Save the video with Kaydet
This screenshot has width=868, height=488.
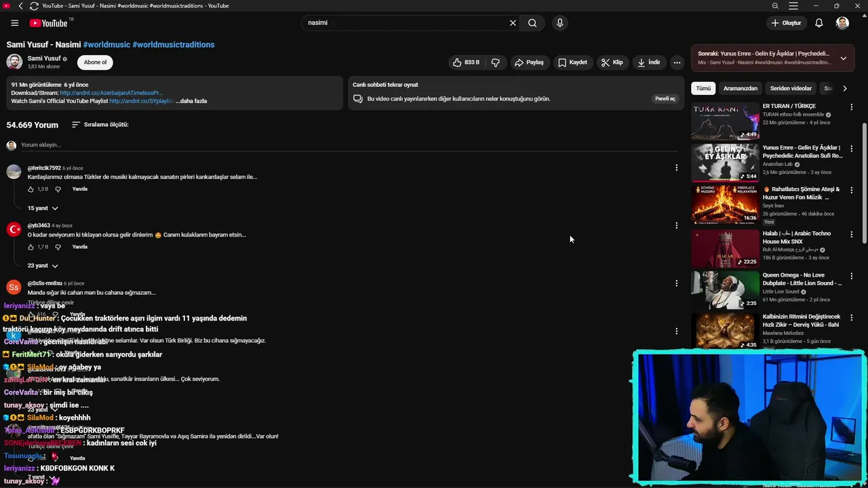[572, 62]
